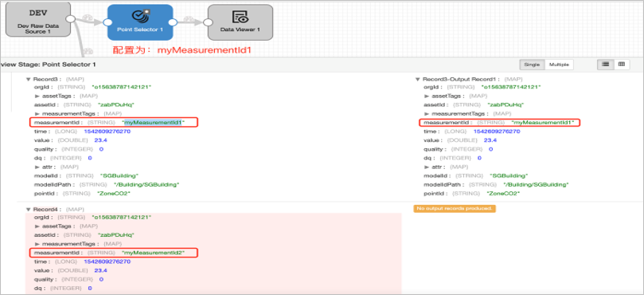Select the Dev Raw Data Source 1 stage
Viewport: 644px width, 295px height.
(38, 19)
